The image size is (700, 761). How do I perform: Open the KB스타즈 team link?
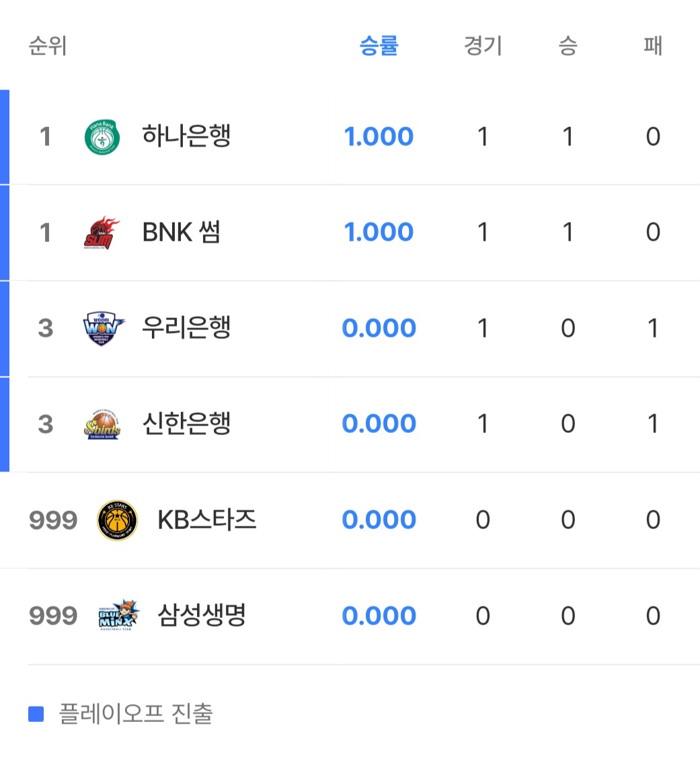point(207,520)
